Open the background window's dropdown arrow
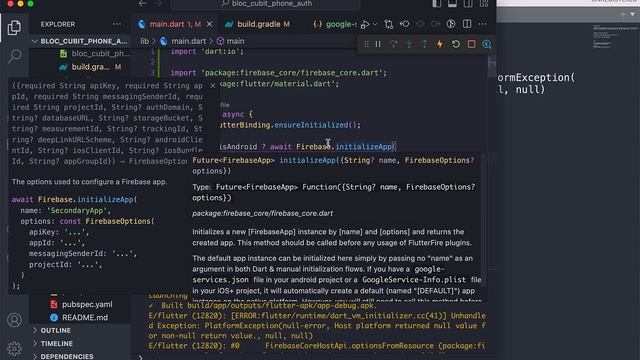The height and width of the screenshot is (360, 640). 633,14
